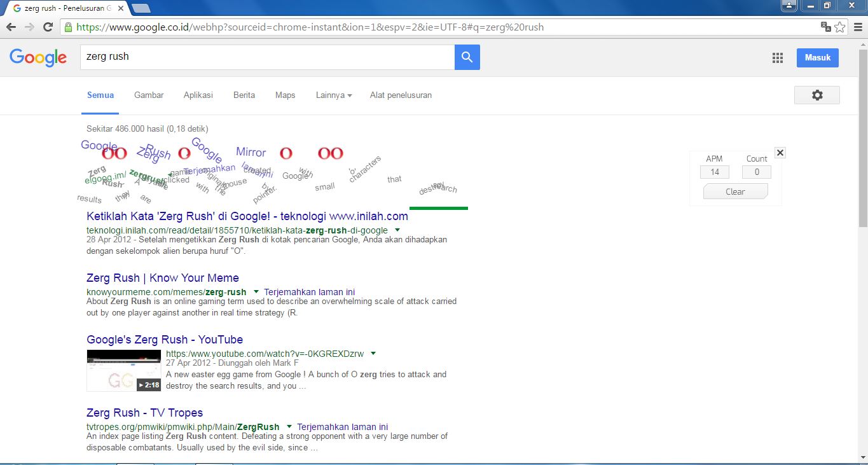Image resolution: width=868 pixels, height=465 pixels.
Task: Click Terjemahkan laman ini for tvtropes
Action: pyautogui.click(x=343, y=427)
